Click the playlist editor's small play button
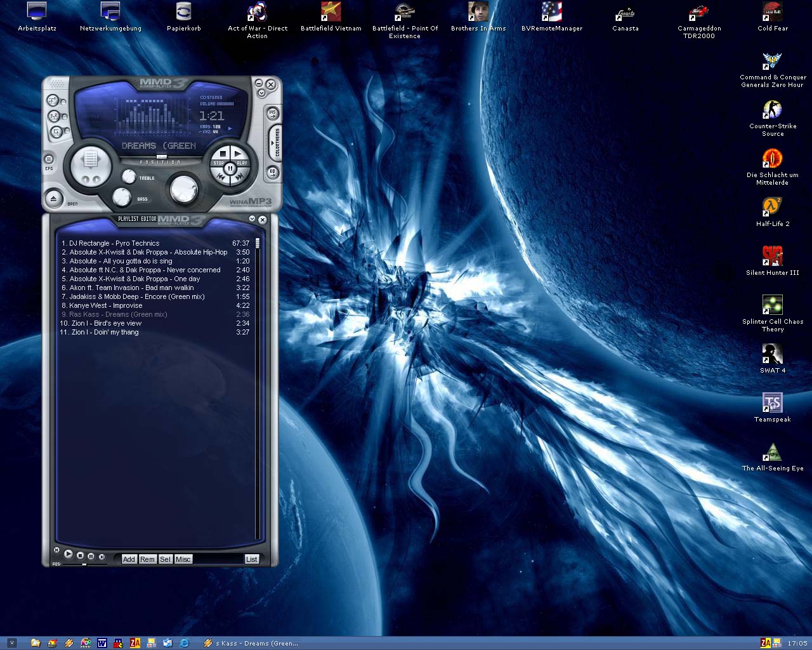Image resolution: width=812 pixels, height=650 pixels. tap(69, 554)
